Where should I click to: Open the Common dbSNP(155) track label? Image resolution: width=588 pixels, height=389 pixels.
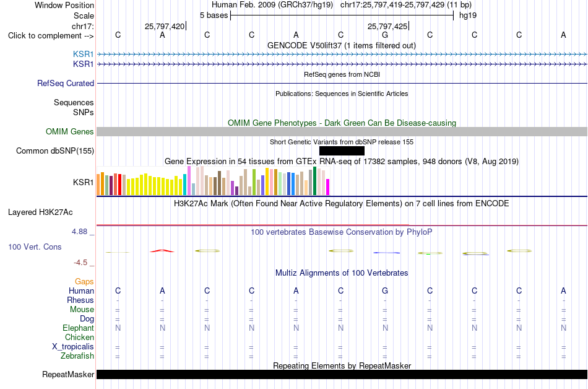pos(55,151)
